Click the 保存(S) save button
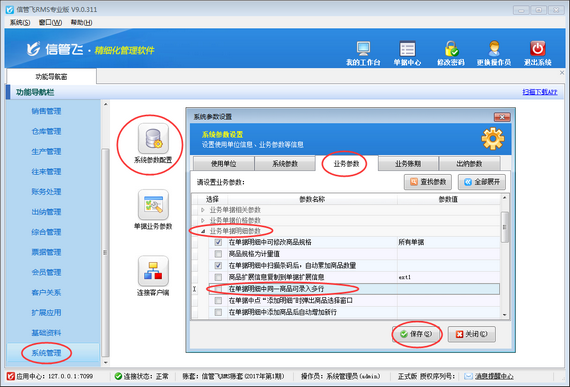 [x=416, y=334]
